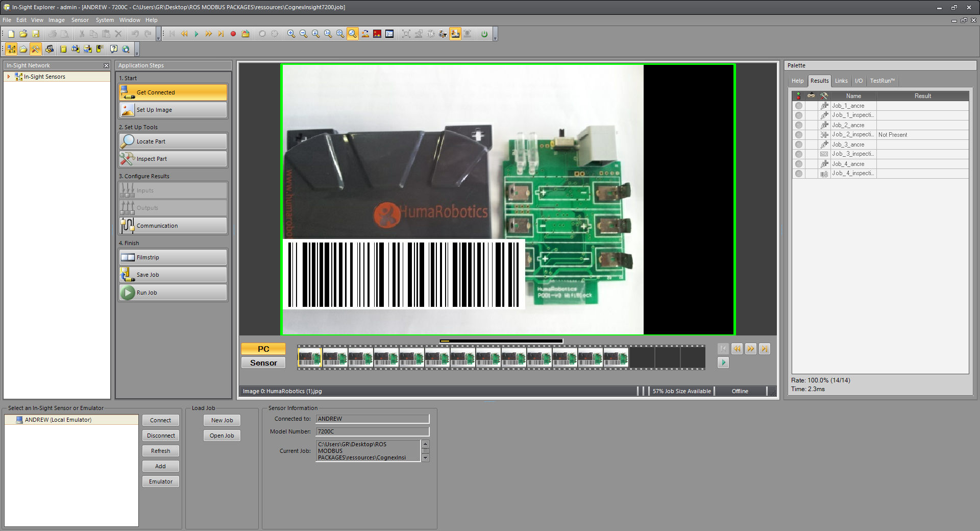980x531 pixels.
Task: Click the grey circle trigger toolbar icon
Action: coord(262,34)
